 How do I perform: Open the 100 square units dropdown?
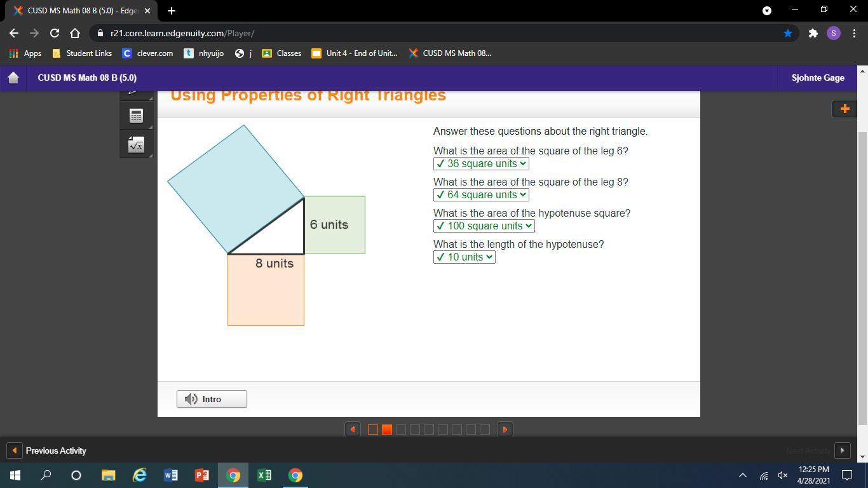[484, 226]
